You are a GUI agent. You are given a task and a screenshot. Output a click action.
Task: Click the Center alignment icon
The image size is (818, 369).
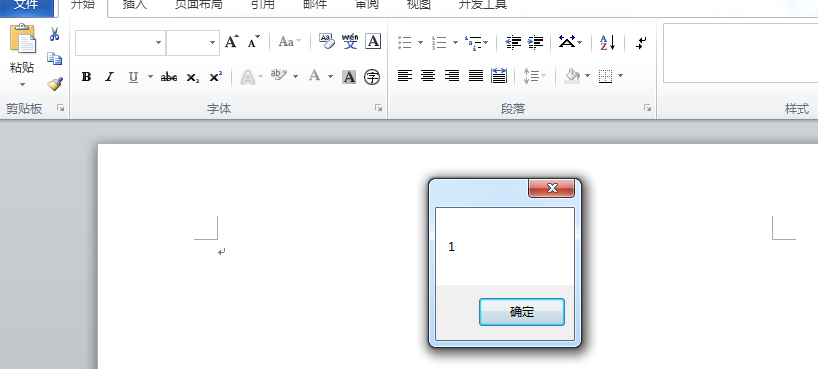(428, 76)
